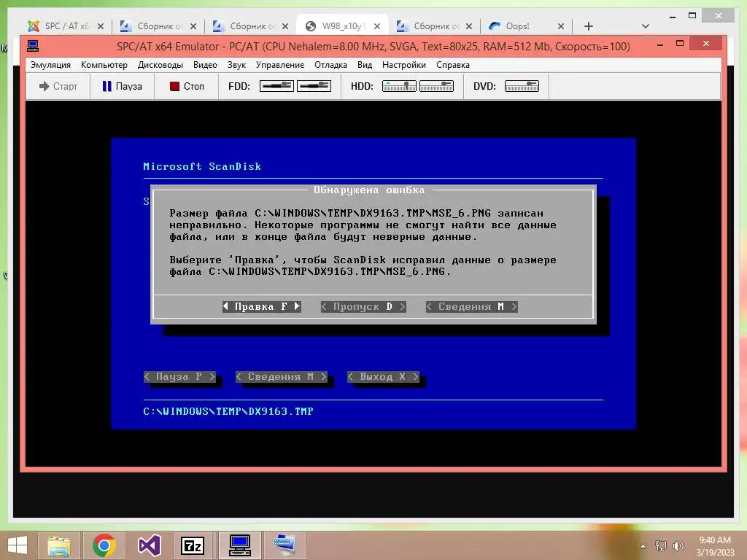
Task: Open the Вид menu
Action: (365, 65)
